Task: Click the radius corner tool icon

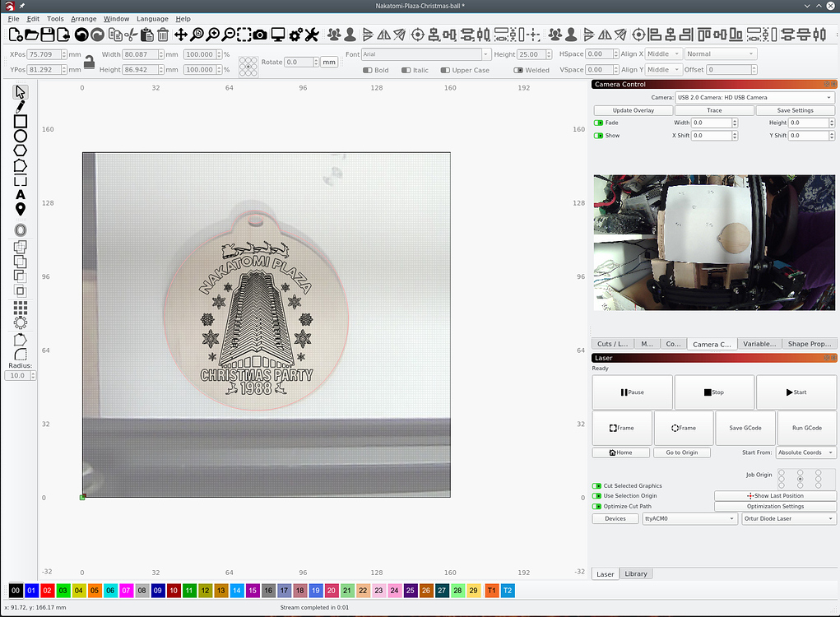Action: coord(21,354)
